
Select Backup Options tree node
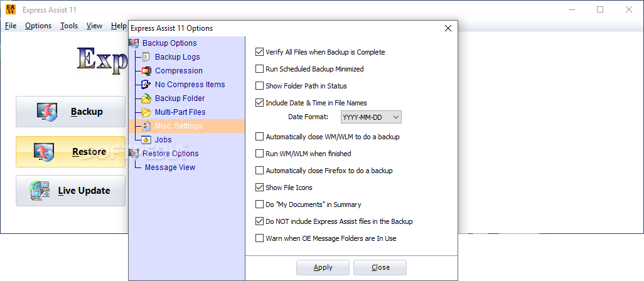coord(169,43)
